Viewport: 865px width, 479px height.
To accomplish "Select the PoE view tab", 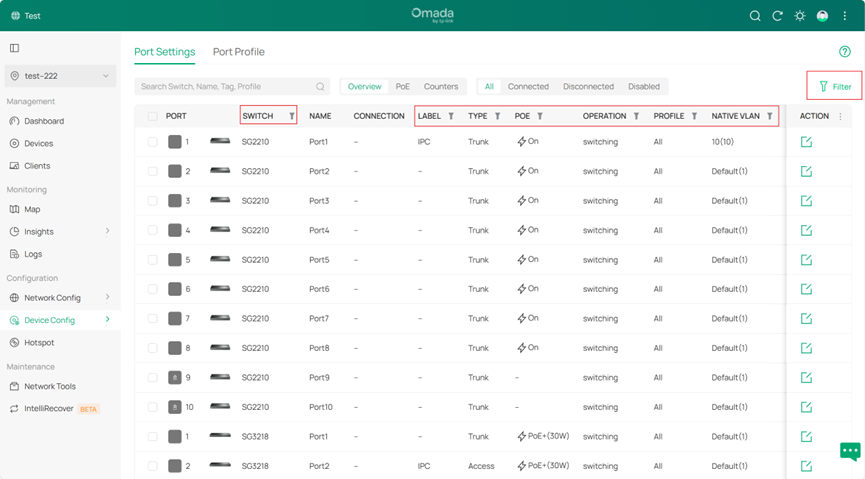I will click(402, 87).
